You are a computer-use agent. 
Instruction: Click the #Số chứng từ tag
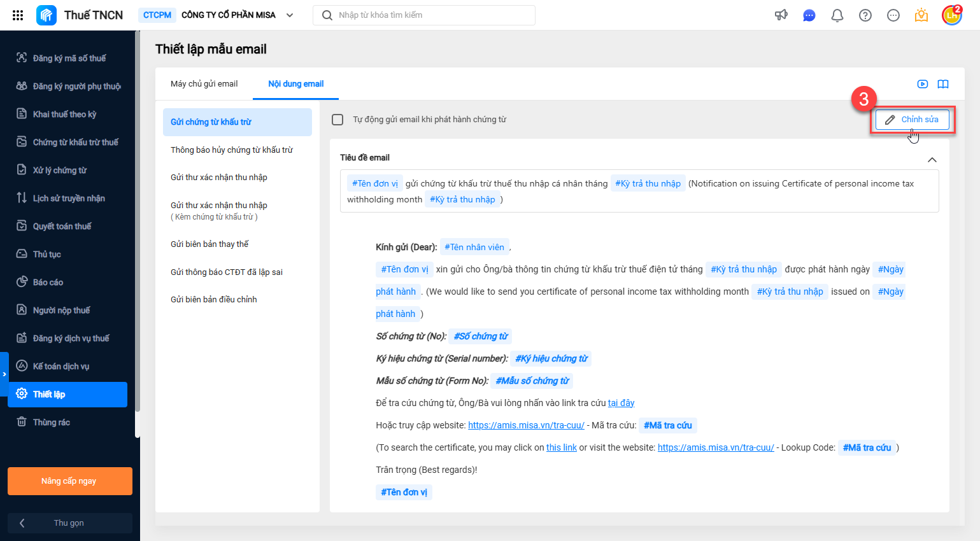pyautogui.click(x=481, y=336)
